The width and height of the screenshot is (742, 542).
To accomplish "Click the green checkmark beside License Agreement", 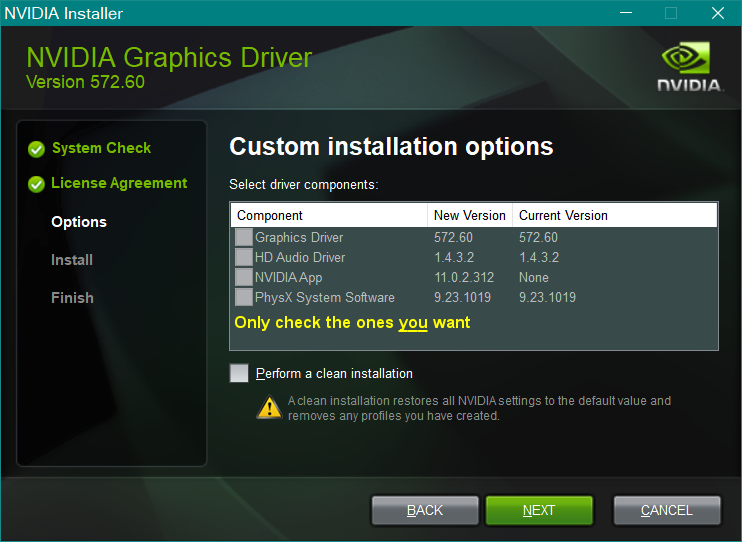I will (x=36, y=184).
